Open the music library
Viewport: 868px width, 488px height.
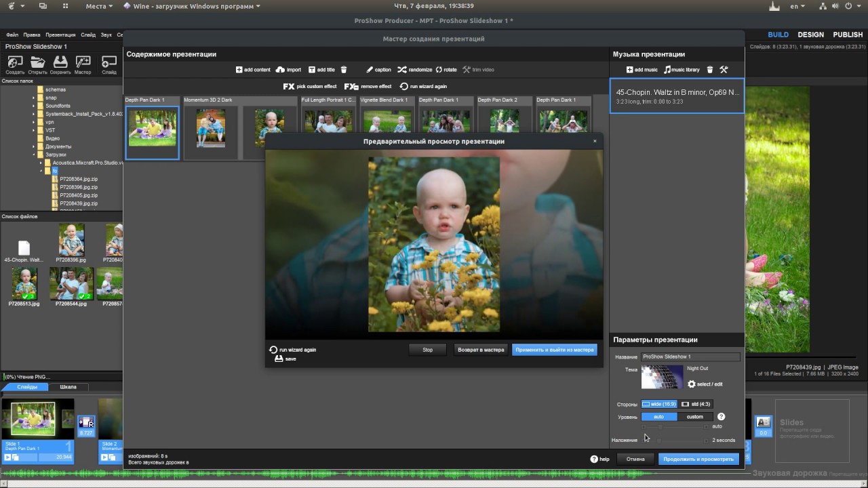point(682,70)
